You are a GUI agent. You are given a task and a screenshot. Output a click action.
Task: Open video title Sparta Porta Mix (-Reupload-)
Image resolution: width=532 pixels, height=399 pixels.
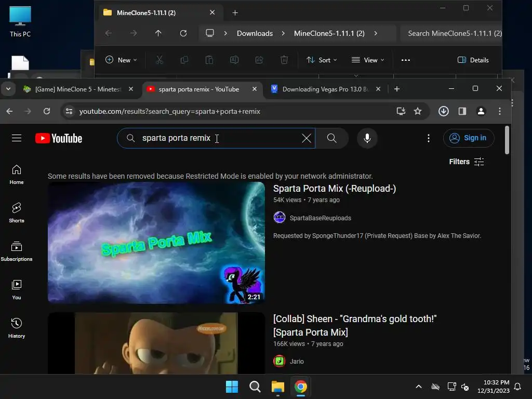[x=335, y=189]
